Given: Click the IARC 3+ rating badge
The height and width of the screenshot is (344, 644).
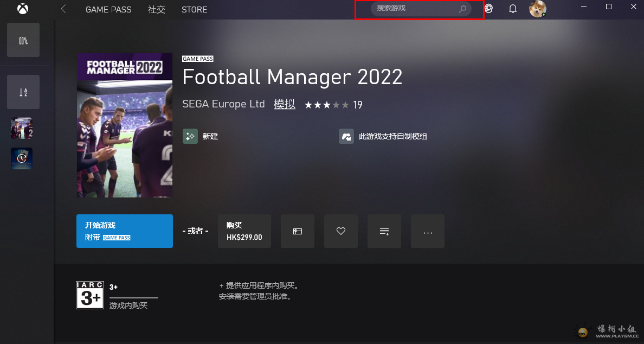Looking at the screenshot, I should coord(90,295).
